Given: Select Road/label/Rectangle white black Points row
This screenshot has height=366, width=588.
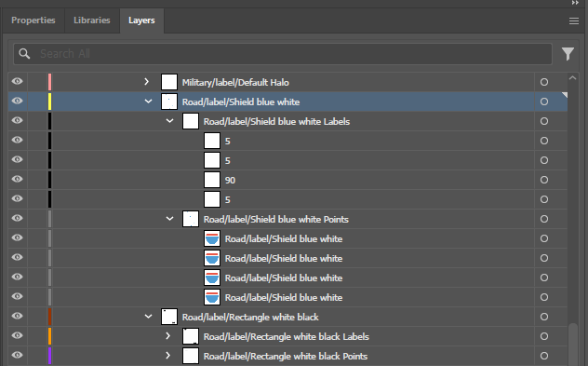Looking at the screenshot, I should pyautogui.click(x=287, y=356).
